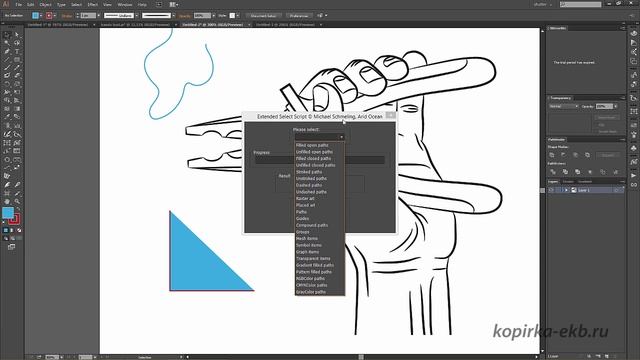This screenshot has height=360, width=640.
Task: Select the Direct Selection tool
Action: [17, 35]
